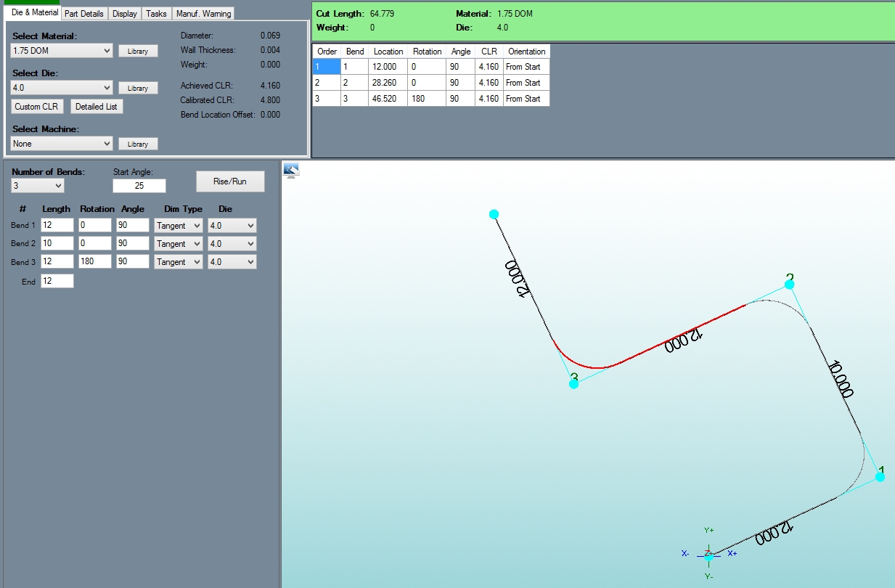Image resolution: width=895 pixels, height=588 pixels.
Task: Click the view icon above the 3D viewport
Action: pyautogui.click(x=291, y=171)
